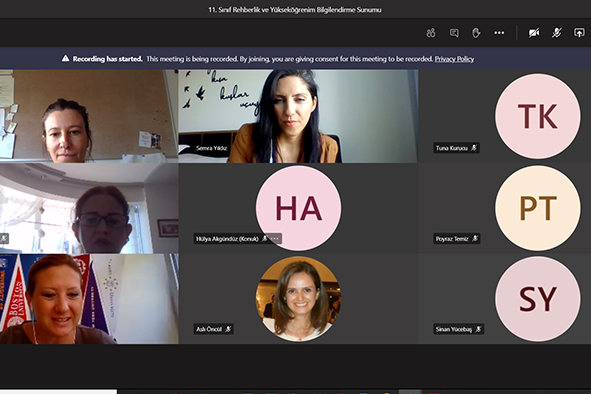591x394 pixels.
Task: Click the muted mic icon beside Aslı Öncül
Action: pyautogui.click(x=228, y=329)
